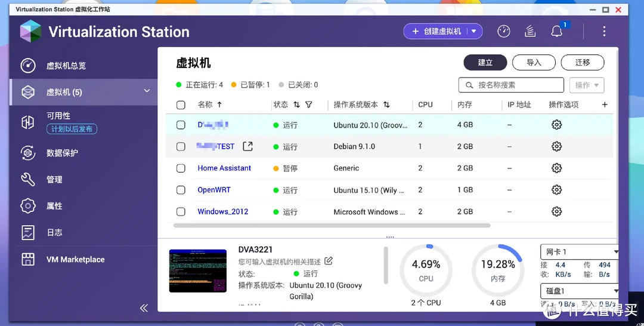Image resolution: width=644 pixels, height=326 pixels.
Task: Click the detail panel vertical scrollbar
Action: 386,266
